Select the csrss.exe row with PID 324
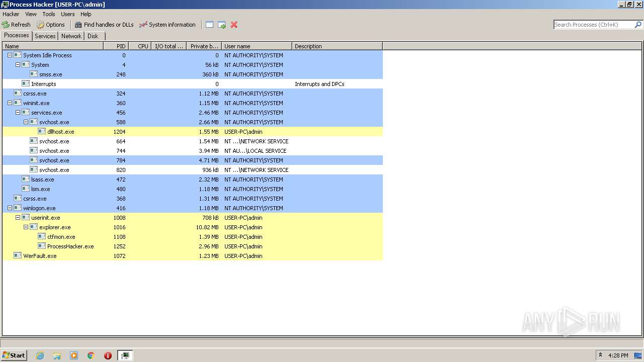Viewport: 644px width, 362px height. click(193, 94)
